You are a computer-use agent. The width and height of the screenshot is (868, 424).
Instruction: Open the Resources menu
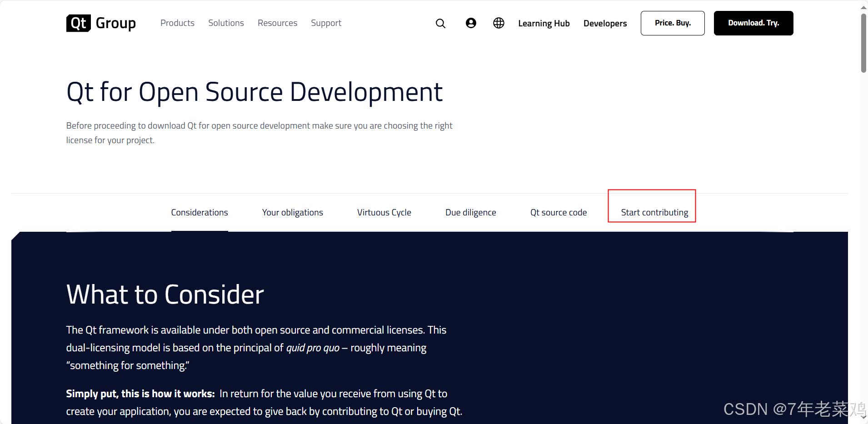[x=277, y=23]
